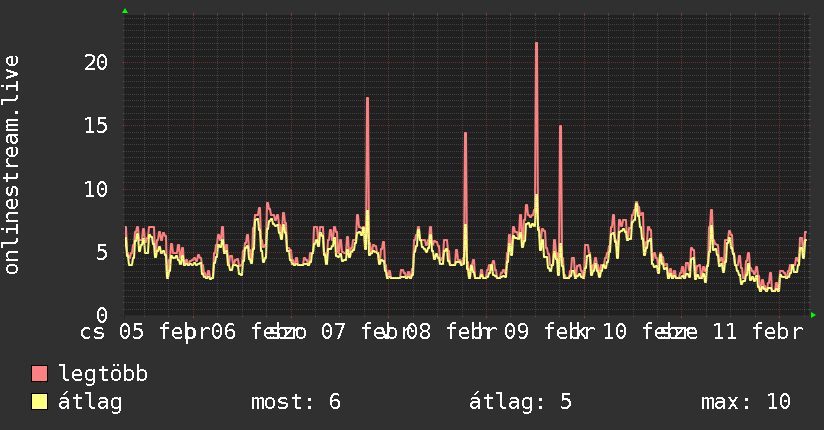Click the 'átlag: 5' statistic value
The height and width of the screenshot is (430, 824).
point(520,402)
